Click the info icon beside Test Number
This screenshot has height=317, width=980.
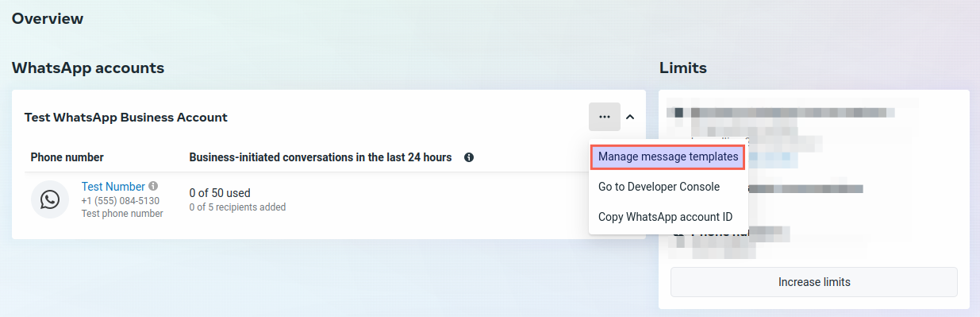click(153, 186)
